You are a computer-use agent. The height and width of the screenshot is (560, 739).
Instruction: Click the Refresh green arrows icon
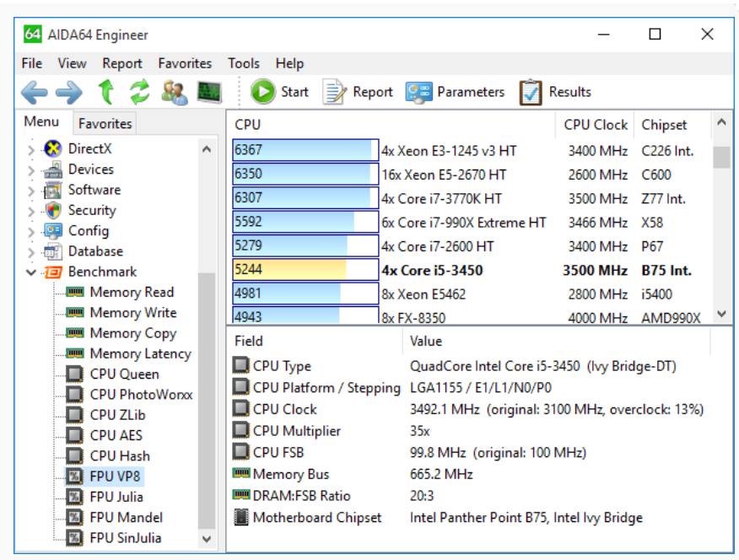click(x=140, y=92)
